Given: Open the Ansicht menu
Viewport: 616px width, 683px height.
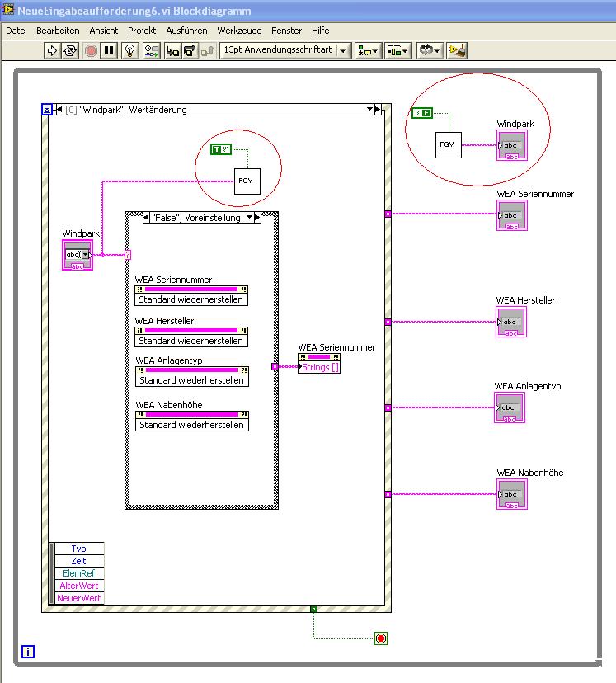Looking at the screenshot, I should pyautogui.click(x=104, y=31).
